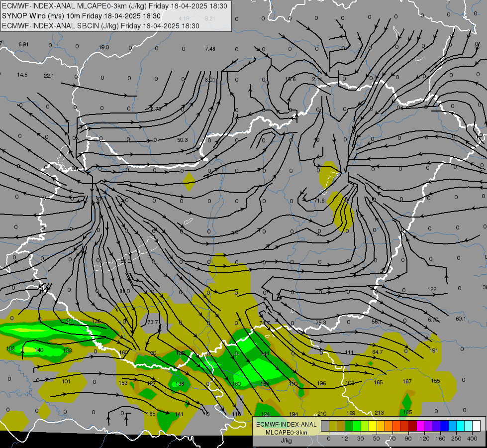Click the map value '133'
The width and height of the screenshot is (487, 448).
click(x=67, y=351)
